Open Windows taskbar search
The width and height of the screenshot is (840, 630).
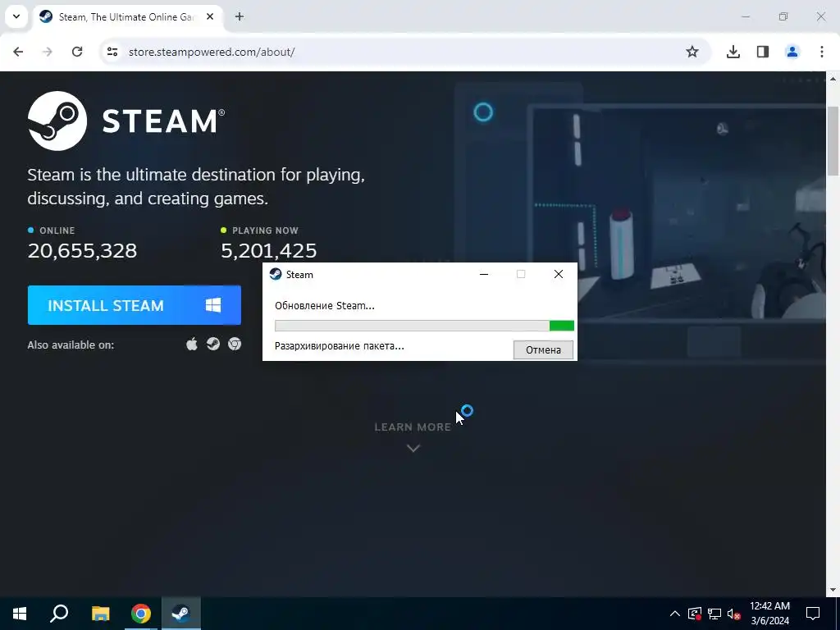pyautogui.click(x=59, y=614)
